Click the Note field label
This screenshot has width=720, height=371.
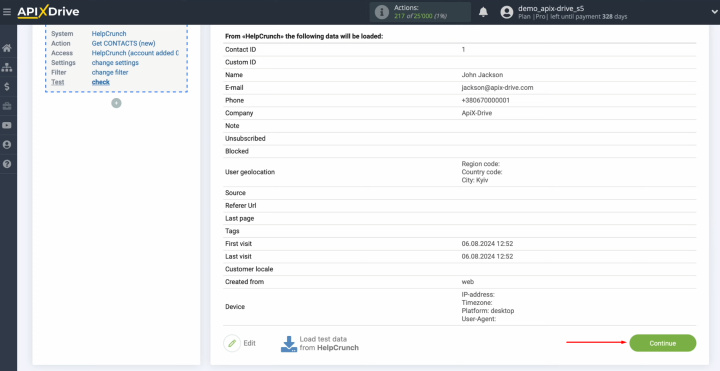point(232,125)
